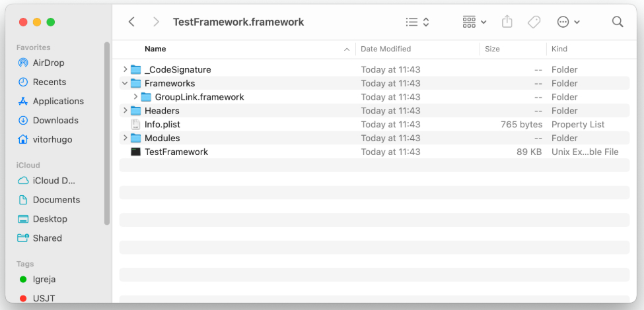Expand the Modules folder disclosure arrow

tap(125, 138)
